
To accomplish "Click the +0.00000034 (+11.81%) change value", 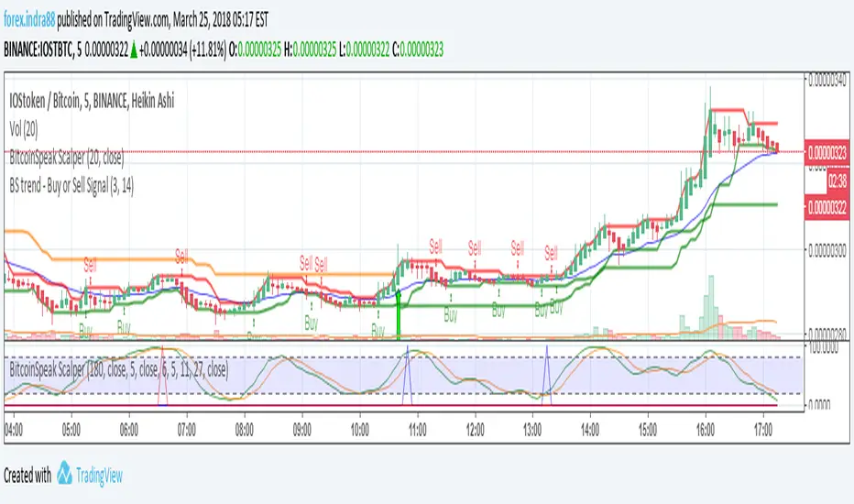I will pos(182,50).
